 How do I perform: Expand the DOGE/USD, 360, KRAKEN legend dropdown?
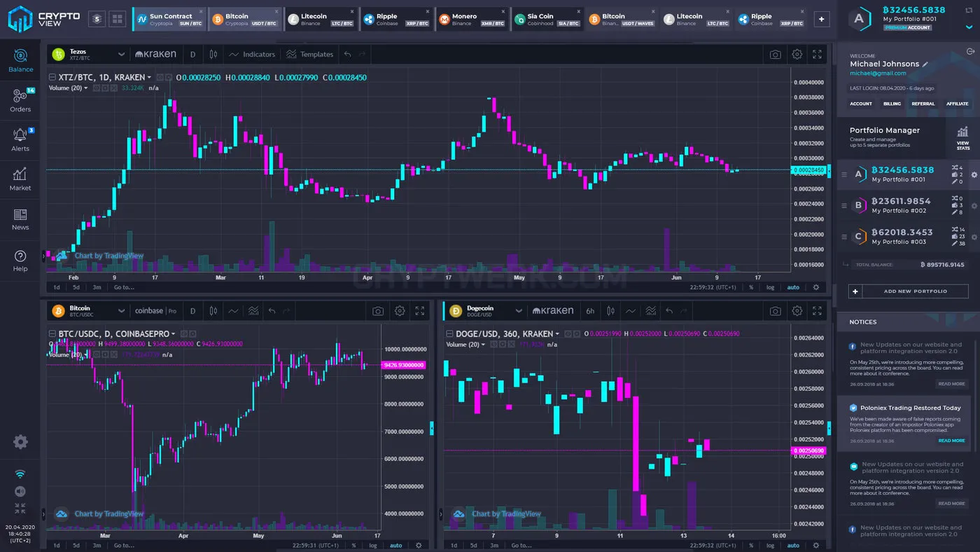coord(557,334)
